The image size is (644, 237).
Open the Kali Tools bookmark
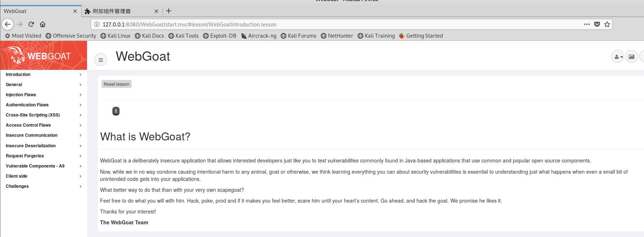point(183,36)
